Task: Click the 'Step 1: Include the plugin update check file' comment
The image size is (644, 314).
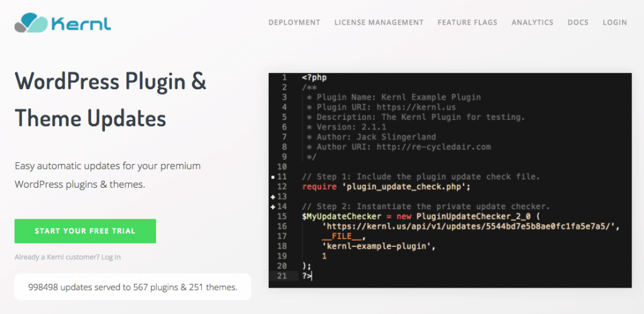Action: point(421,177)
